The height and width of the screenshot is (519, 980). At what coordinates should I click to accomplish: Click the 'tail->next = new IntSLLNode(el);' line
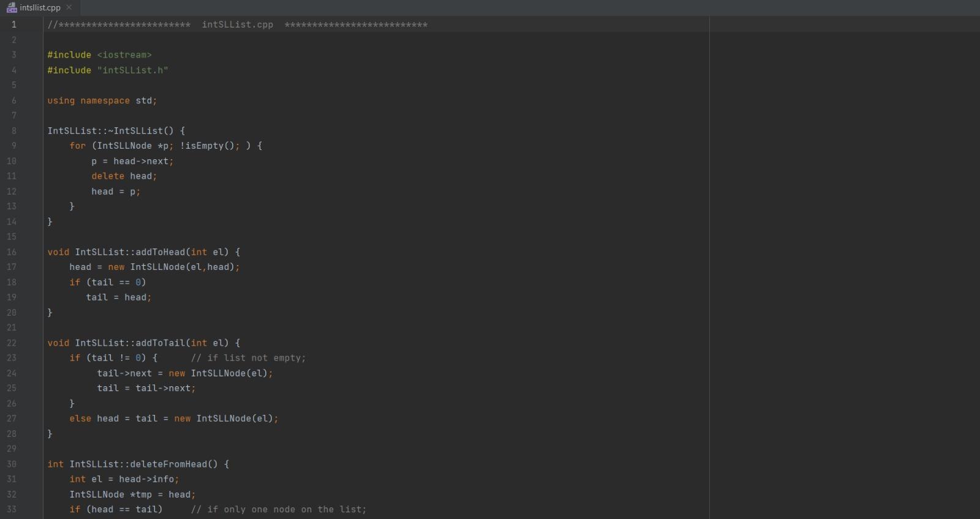click(x=185, y=373)
